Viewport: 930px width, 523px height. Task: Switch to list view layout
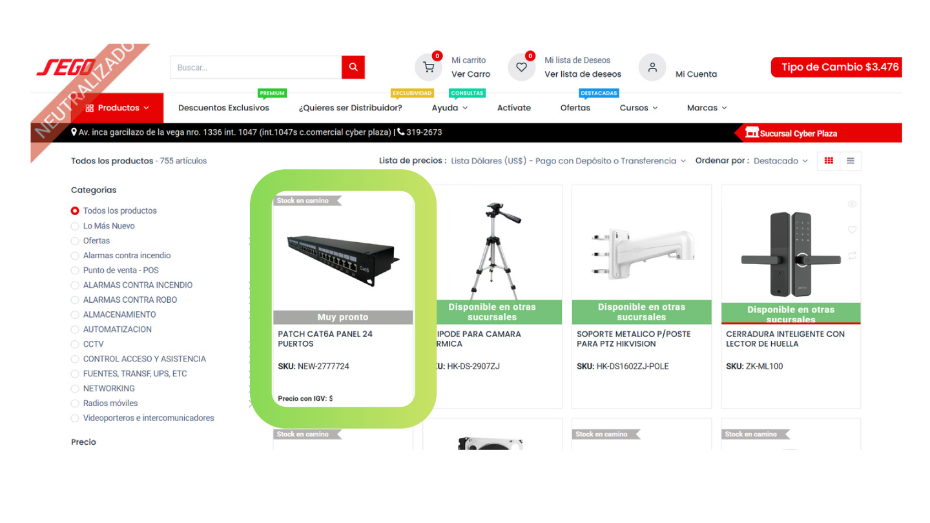[x=851, y=160]
